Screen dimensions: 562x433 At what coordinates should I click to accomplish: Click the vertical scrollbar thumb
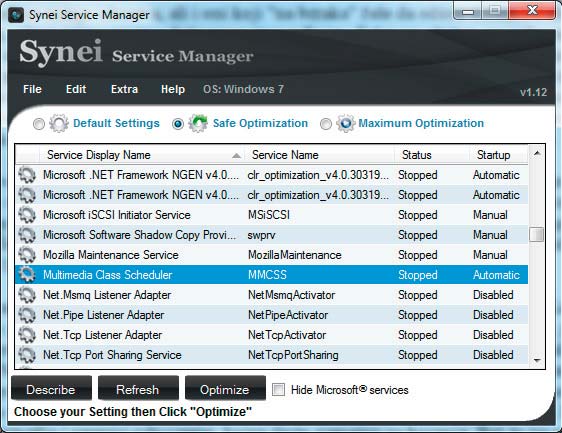coord(537,235)
